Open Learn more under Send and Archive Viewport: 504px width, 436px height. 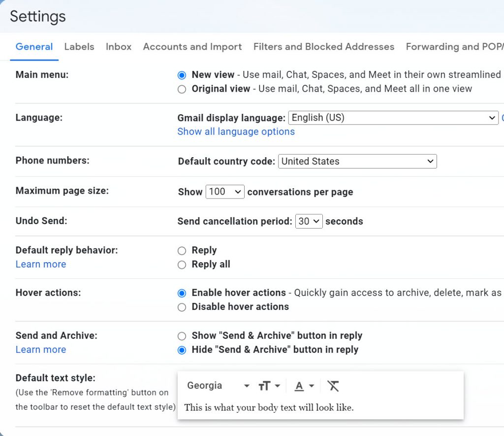pyautogui.click(x=41, y=349)
